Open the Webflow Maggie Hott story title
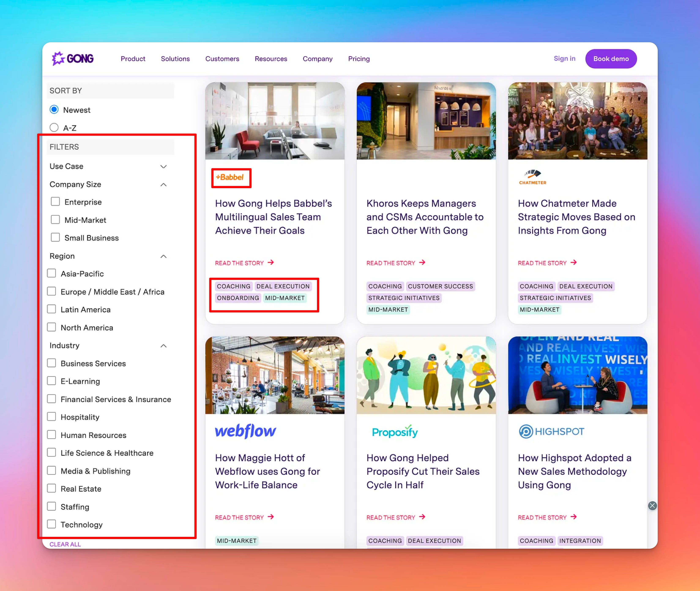Screen dimensions: 700x591 click(x=268, y=471)
